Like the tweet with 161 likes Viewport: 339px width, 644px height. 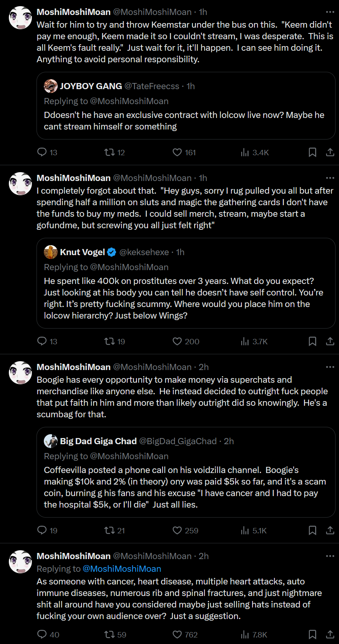(x=177, y=152)
